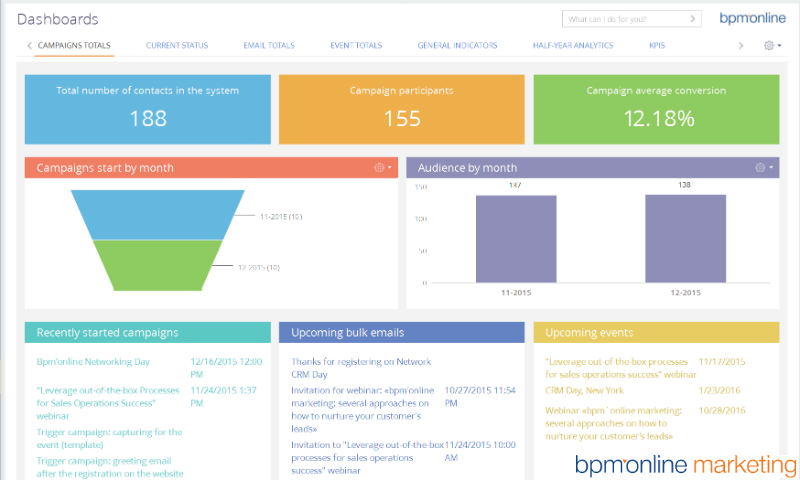Switch to the Current Status tab
The image size is (800, 480).
[177, 45]
